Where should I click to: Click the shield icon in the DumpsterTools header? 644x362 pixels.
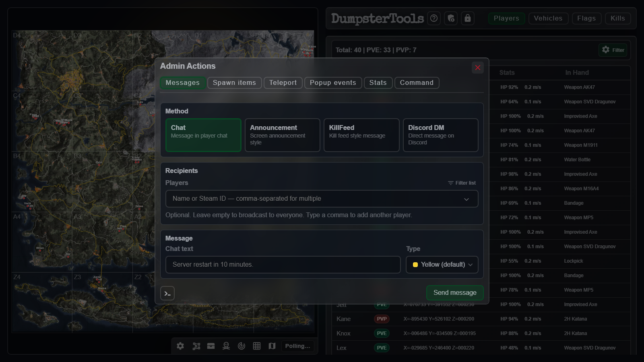[x=451, y=18]
